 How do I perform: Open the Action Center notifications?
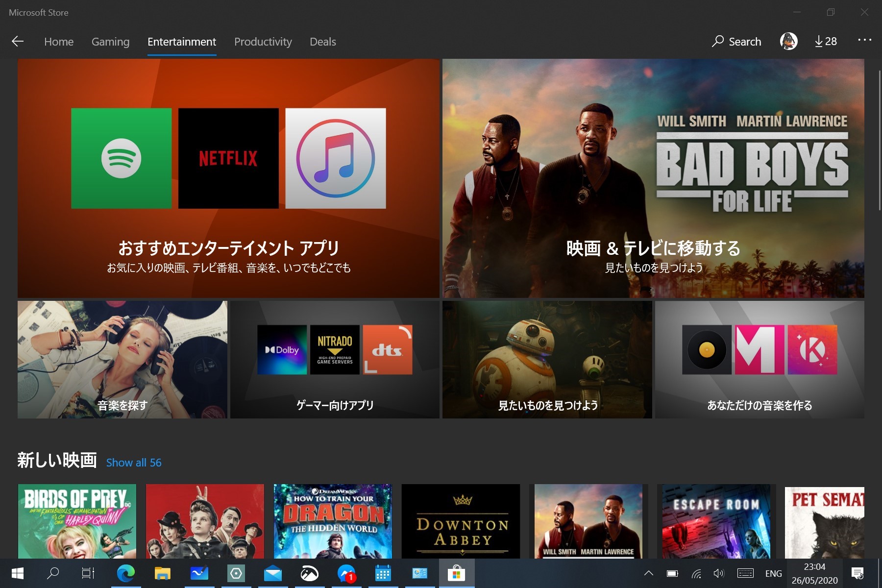857,573
